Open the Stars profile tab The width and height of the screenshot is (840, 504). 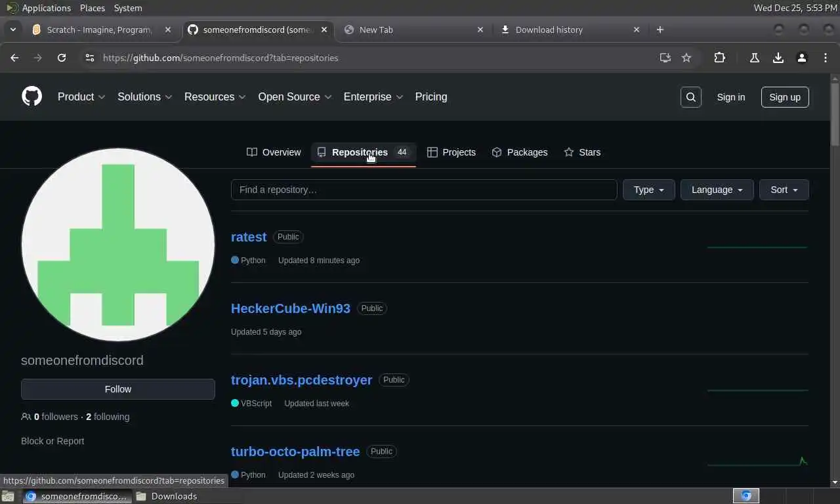(x=583, y=152)
